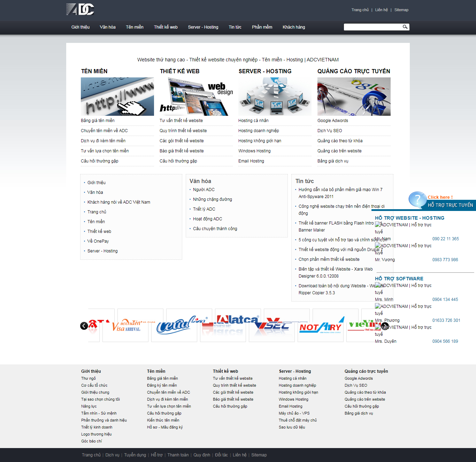Click "Sitemap" in the footer bar
The width and height of the screenshot is (476, 462).
[x=259, y=455]
